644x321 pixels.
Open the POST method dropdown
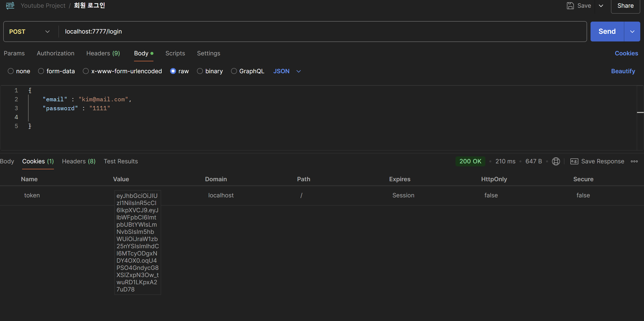pos(30,32)
